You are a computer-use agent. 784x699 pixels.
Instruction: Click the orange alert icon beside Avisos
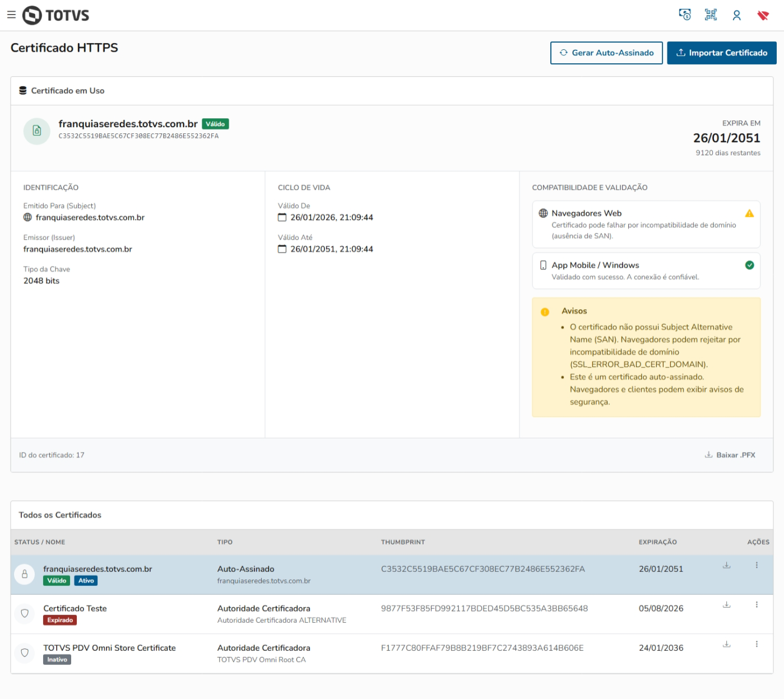point(545,312)
